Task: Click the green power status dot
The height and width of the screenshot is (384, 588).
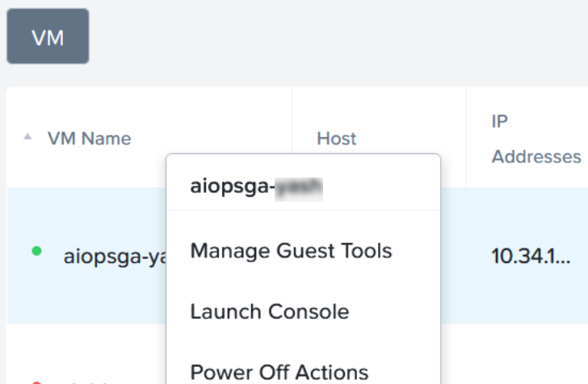Action: pyautogui.click(x=36, y=252)
